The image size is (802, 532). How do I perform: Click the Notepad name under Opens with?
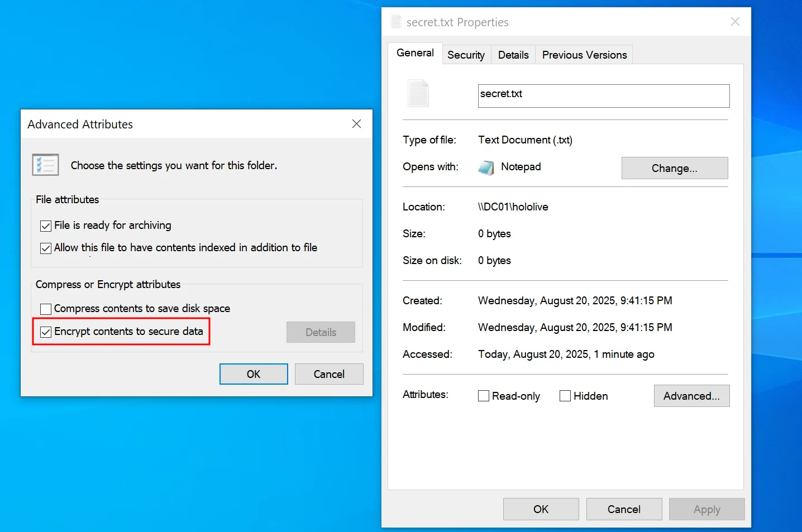coord(521,167)
